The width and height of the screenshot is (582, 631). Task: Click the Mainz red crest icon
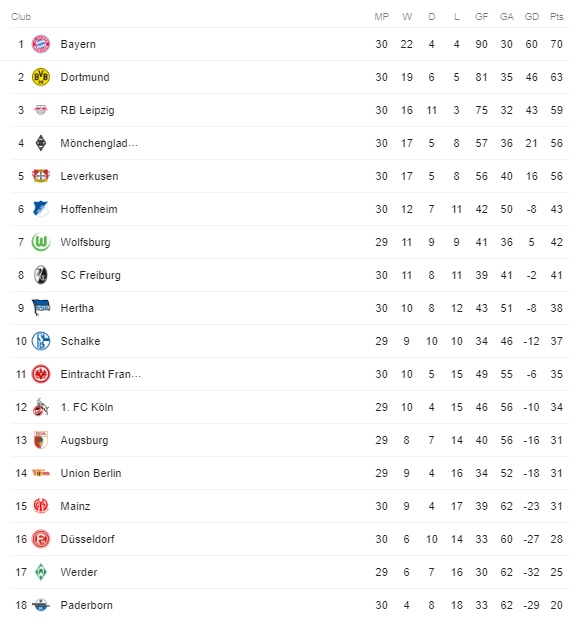point(41,506)
